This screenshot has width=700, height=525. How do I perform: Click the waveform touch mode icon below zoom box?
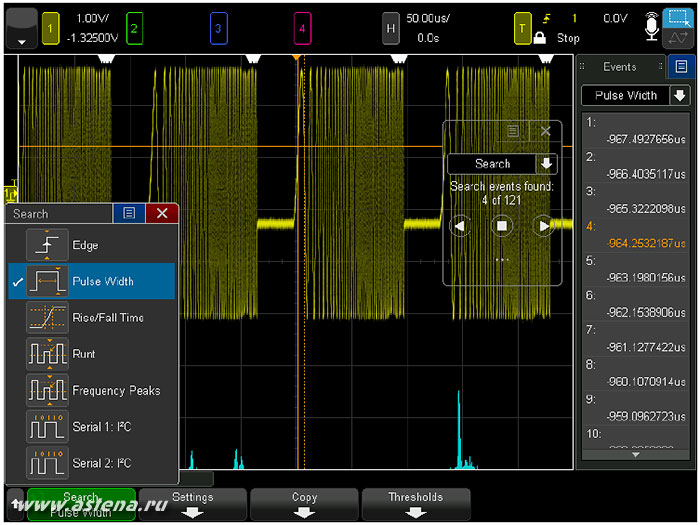coord(679,38)
